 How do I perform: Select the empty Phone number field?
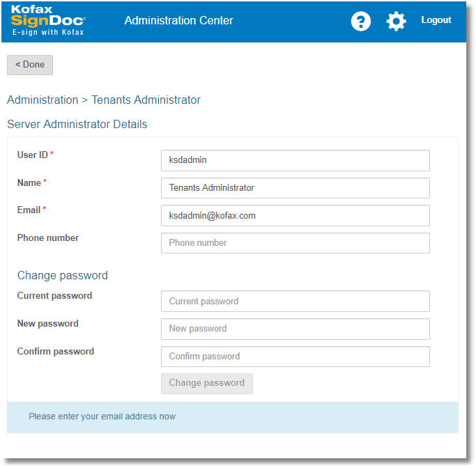tap(295, 243)
